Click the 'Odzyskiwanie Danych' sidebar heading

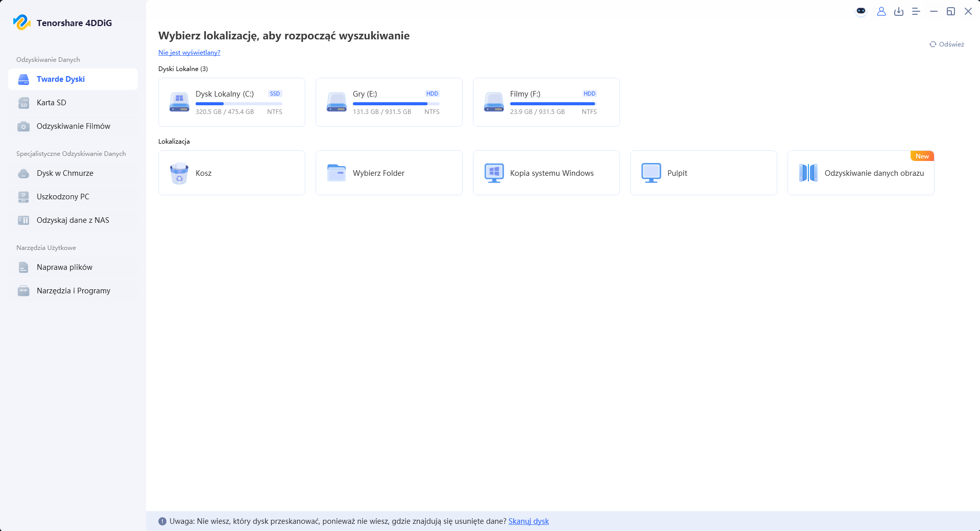[x=48, y=60]
